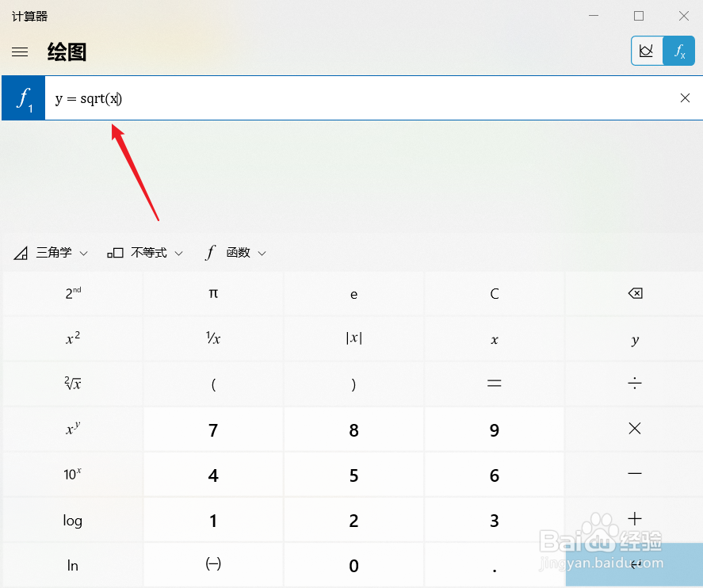Select the 10^x power key

pyautogui.click(x=71, y=474)
